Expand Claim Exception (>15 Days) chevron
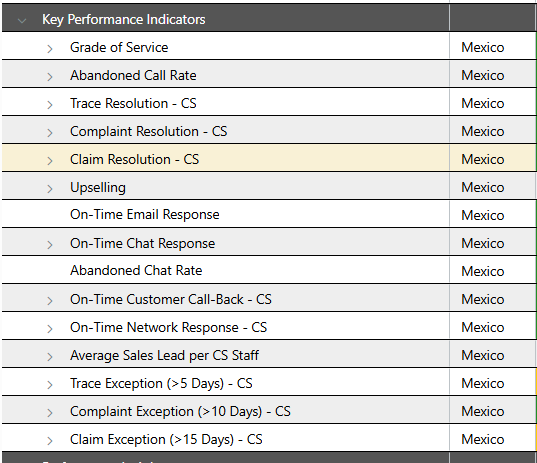 click(50, 441)
